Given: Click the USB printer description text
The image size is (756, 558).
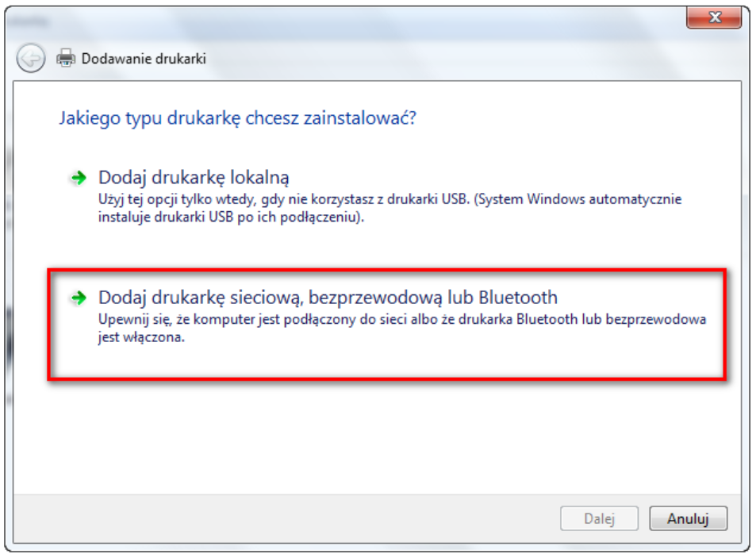Looking at the screenshot, I should (x=390, y=208).
